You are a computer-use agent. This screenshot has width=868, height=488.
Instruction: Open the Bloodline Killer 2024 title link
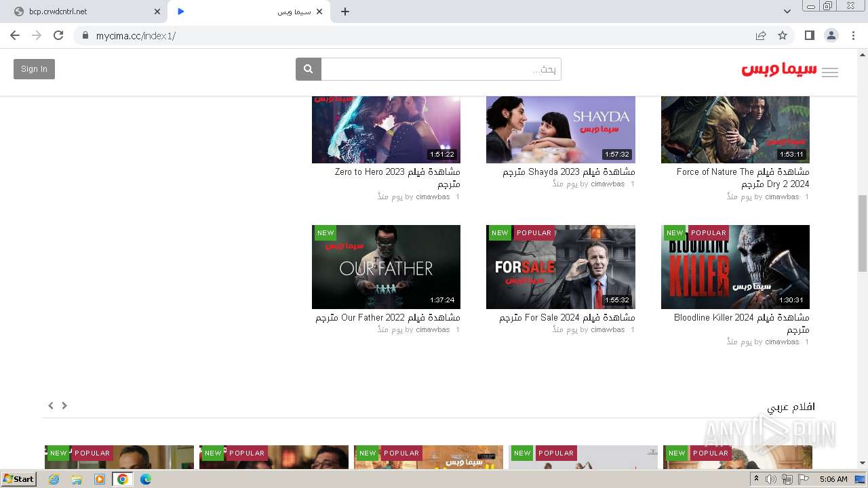click(742, 323)
